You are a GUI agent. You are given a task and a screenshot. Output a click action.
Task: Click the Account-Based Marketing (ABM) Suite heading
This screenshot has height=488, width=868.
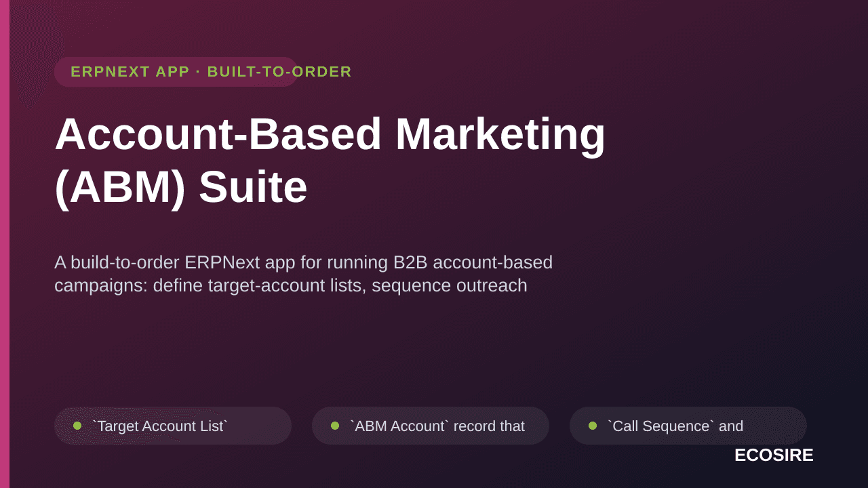[x=330, y=160]
